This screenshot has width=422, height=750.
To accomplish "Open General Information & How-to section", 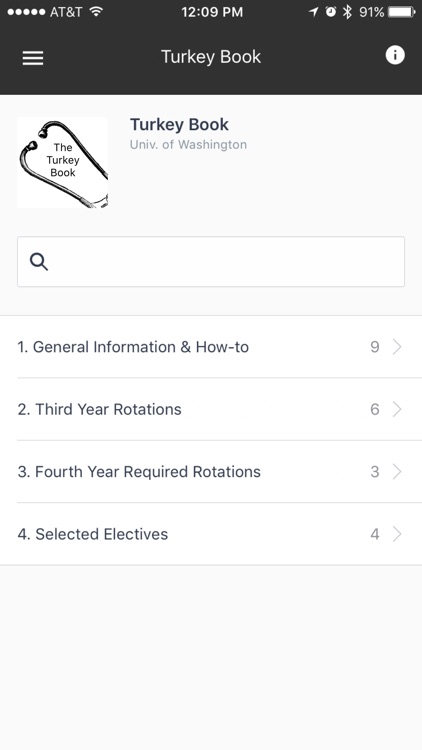I will pos(211,347).
